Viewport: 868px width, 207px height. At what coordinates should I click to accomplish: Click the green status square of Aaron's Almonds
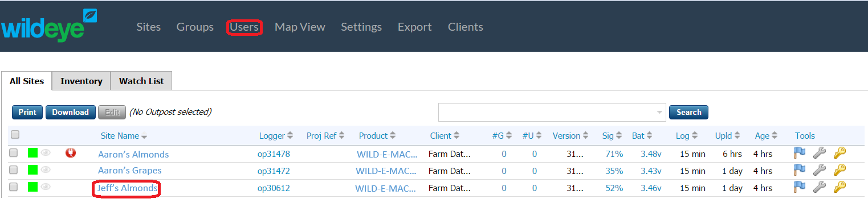[33, 152]
